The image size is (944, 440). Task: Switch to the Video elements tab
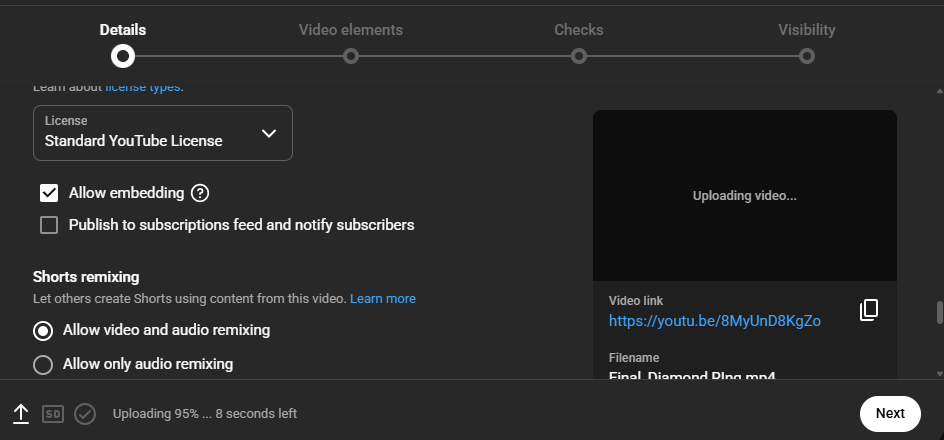pos(351,30)
